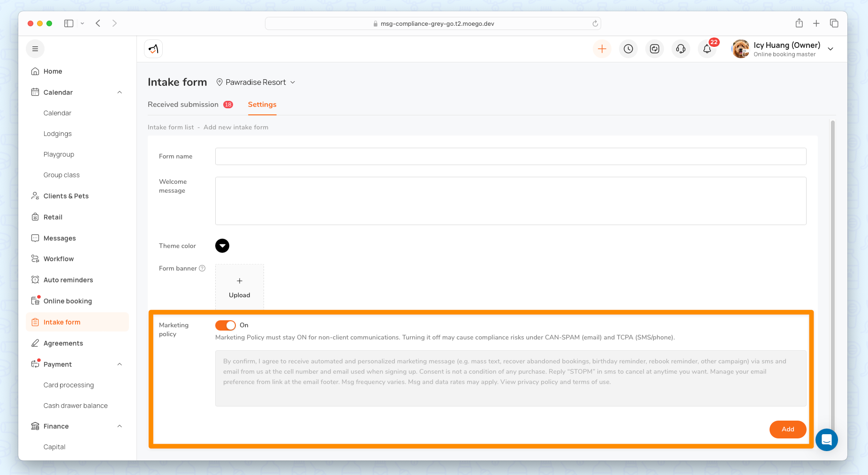
Task: Switch to Received submission tab
Action: 183,105
